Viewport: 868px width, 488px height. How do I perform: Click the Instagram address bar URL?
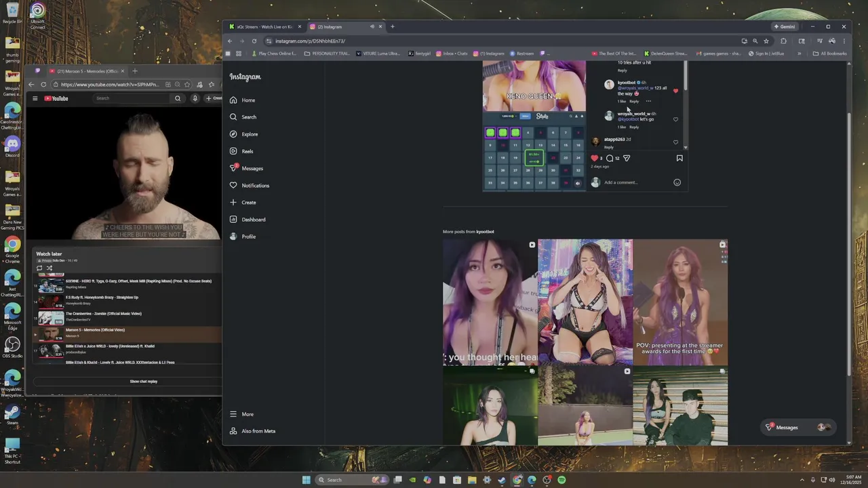[x=310, y=41]
